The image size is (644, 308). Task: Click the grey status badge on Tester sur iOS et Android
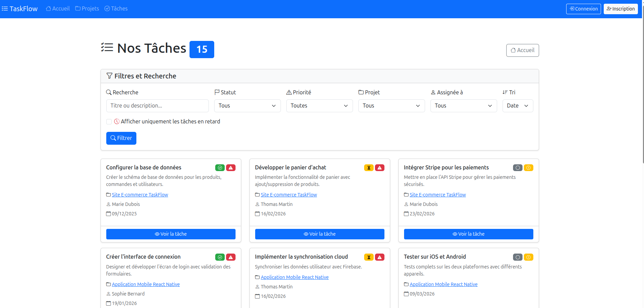pyautogui.click(x=518, y=257)
